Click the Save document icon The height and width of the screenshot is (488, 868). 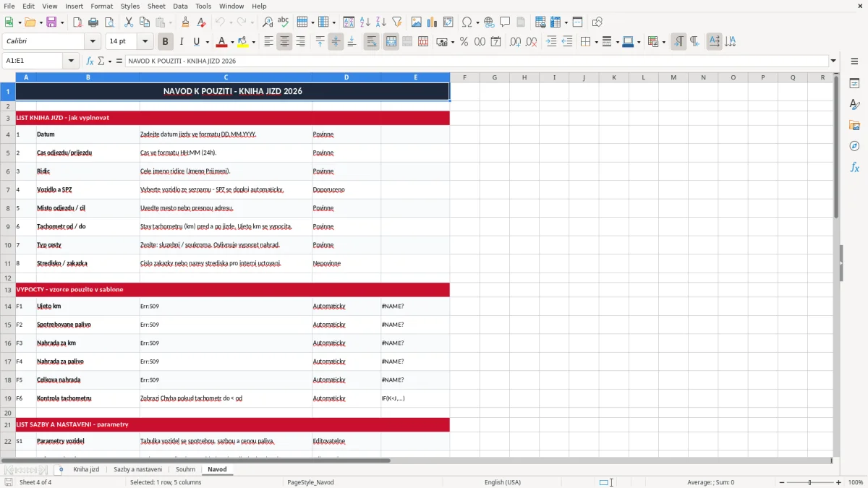point(51,22)
